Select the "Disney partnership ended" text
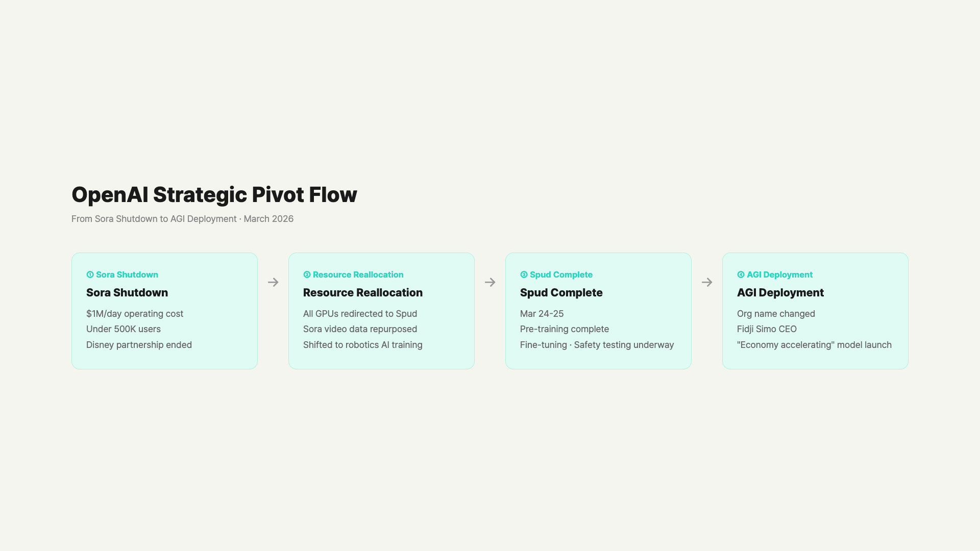 (x=139, y=345)
